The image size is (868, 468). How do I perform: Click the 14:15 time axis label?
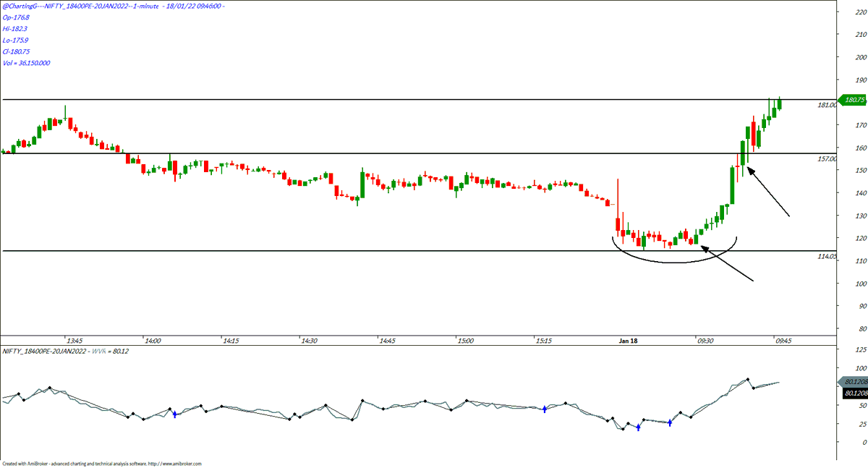click(x=231, y=340)
